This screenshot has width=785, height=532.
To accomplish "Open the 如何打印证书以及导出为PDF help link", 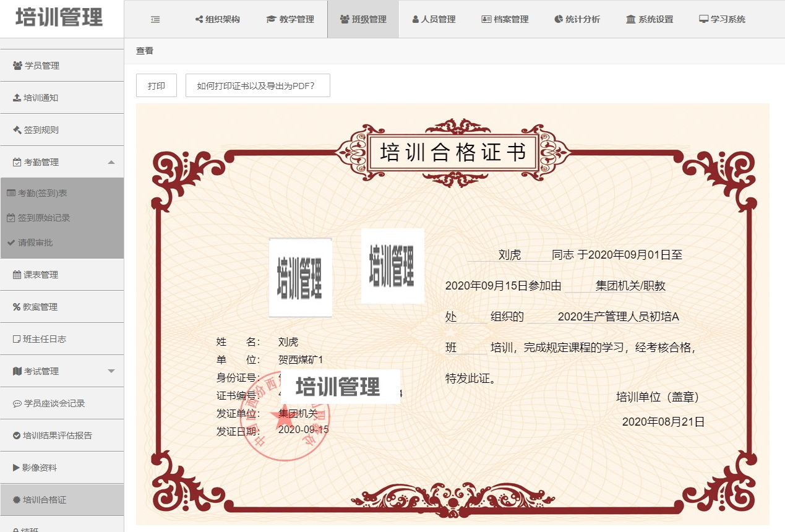I will point(257,85).
